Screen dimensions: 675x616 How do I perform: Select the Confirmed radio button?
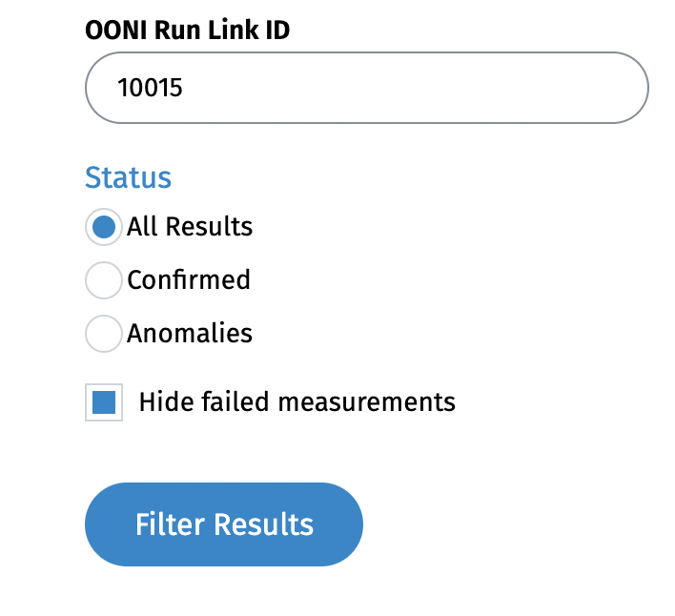point(104,280)
